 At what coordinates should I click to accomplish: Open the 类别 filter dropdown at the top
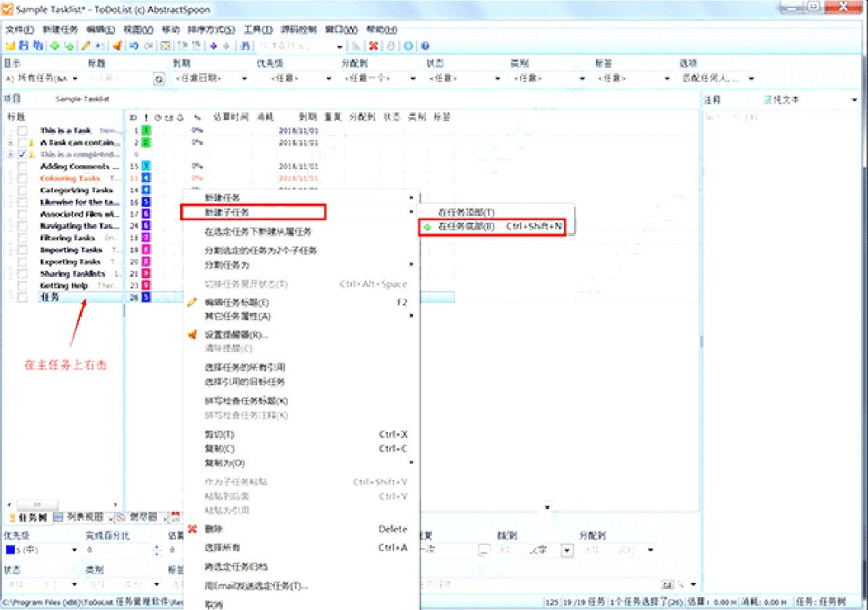click(x=582, y=79)
